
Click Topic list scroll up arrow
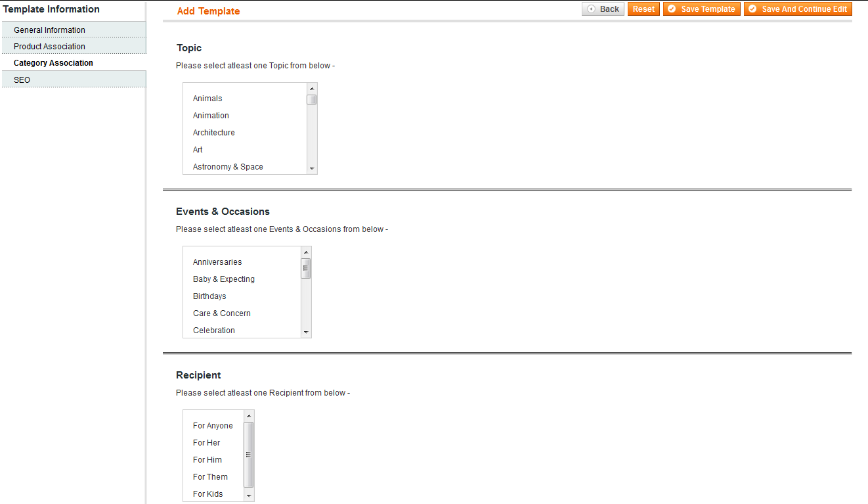[312, 89]
